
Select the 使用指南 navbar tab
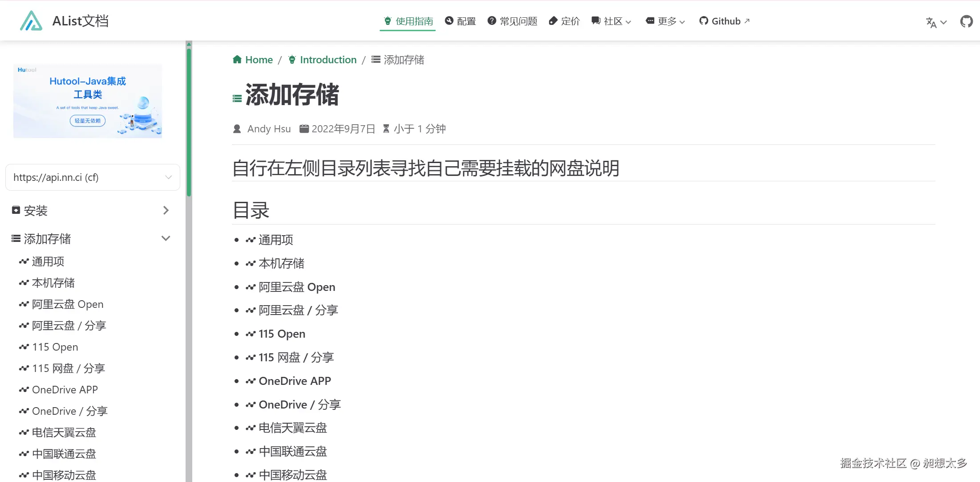coord(408,21)
